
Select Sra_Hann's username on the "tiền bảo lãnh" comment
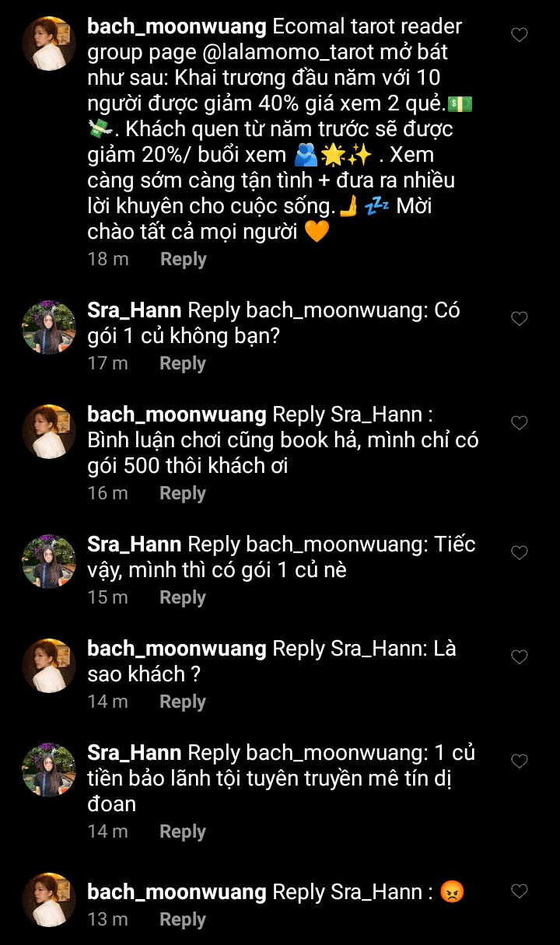tap(134, 753)
